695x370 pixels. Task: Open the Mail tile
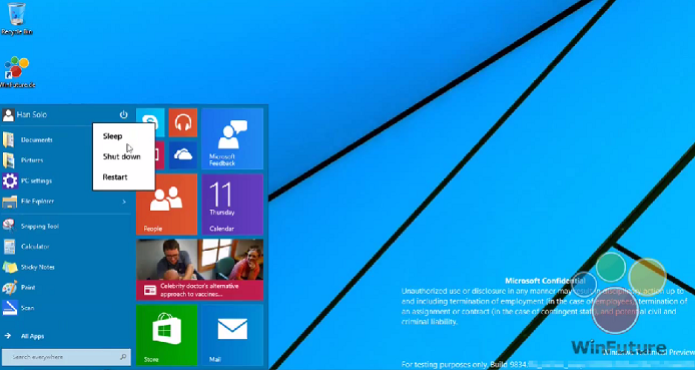[232, 335]
